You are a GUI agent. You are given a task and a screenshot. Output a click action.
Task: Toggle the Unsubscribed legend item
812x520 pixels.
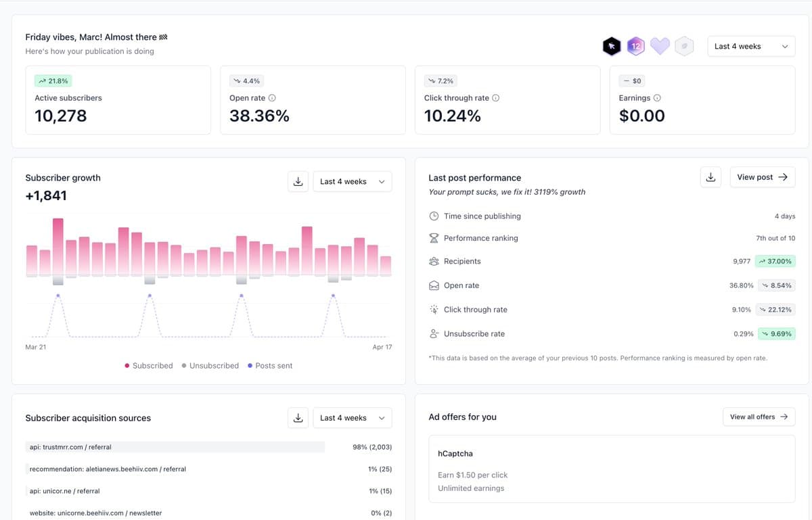[210, 365]
